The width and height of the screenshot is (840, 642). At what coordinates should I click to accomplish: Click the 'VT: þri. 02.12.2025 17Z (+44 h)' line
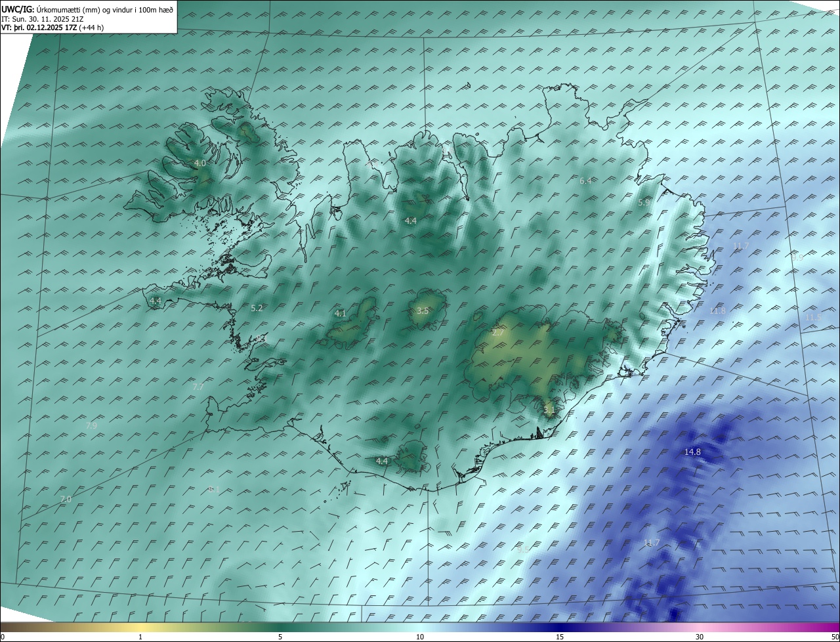(52, 27)
